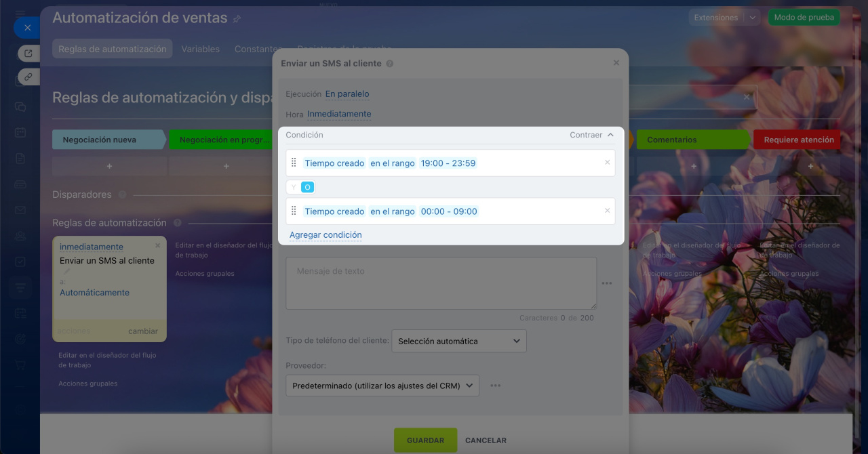The width and height of the screenshot is (868, 454).
Task: Click the three-dots icon beside Proveedor dropdown
Action: (496, 386)
